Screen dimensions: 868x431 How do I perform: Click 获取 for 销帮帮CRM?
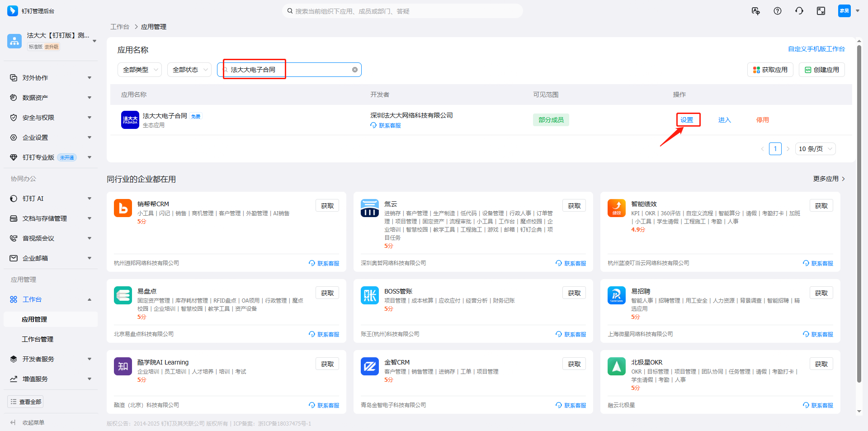327,206
